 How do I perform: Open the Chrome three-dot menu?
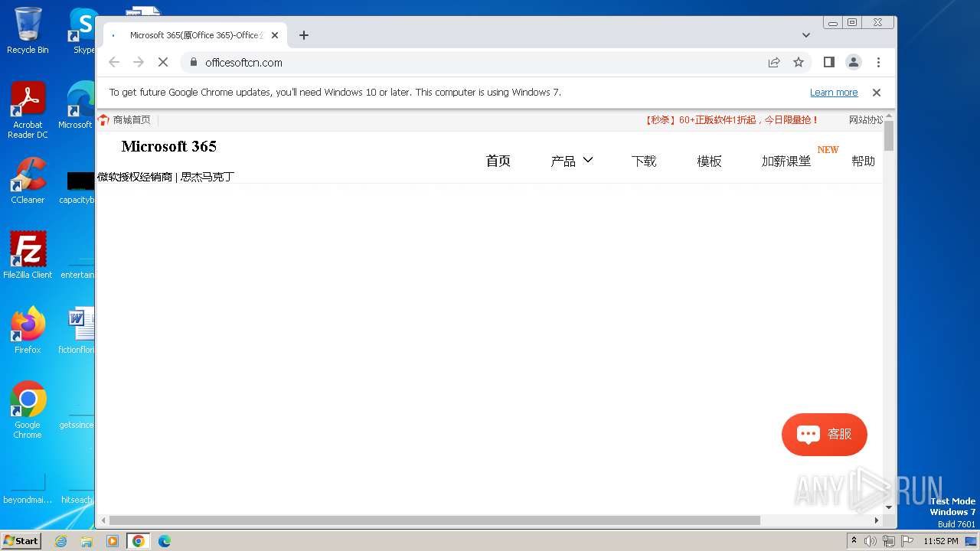pyautogui.click(x=878, y=62)
